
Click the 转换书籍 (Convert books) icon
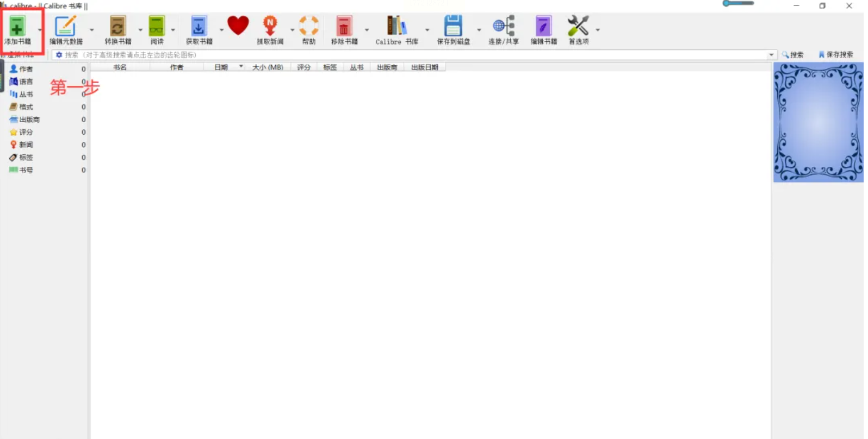tap(117, 26)
